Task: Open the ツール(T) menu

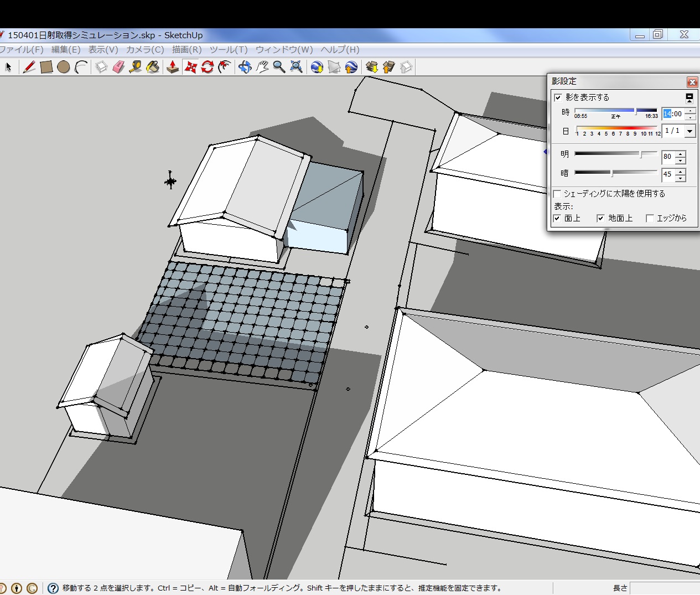Action: (229, 50)
